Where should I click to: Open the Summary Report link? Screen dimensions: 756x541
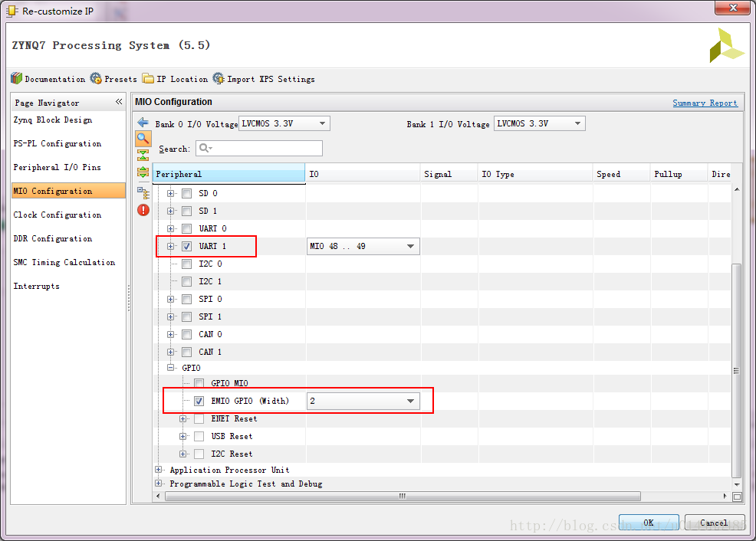tap(705, 103)
